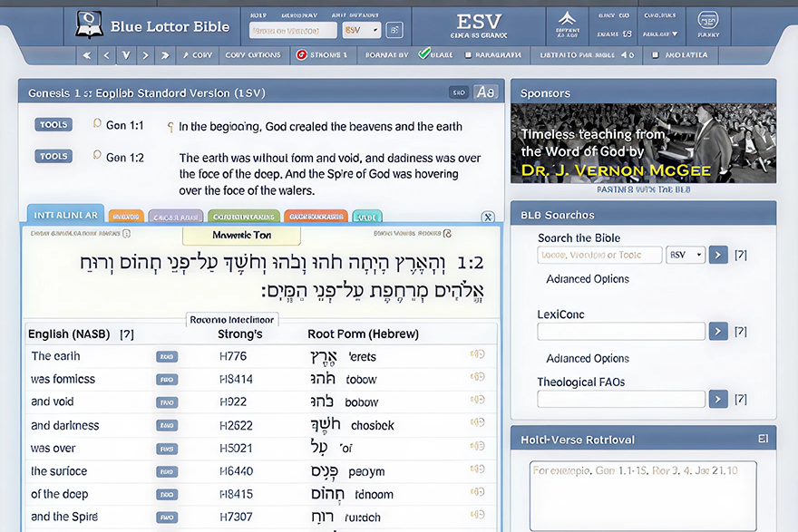Viewport: 798px width, 532px height.
Task: Click the airplane-shaped icon in the header
Action: (x=567, y=20)
